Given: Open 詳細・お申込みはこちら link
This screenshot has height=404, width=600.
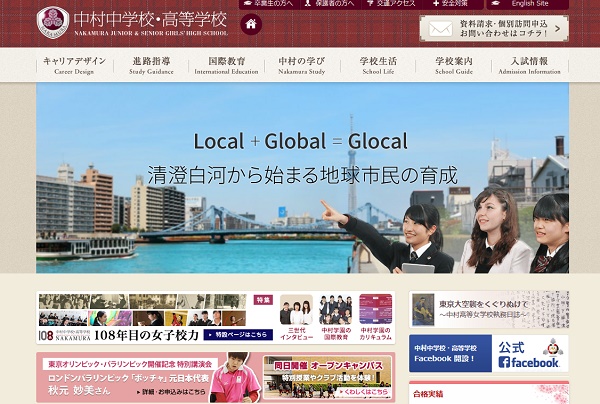Looking at the screenshot, I should (x=171, y=392).
